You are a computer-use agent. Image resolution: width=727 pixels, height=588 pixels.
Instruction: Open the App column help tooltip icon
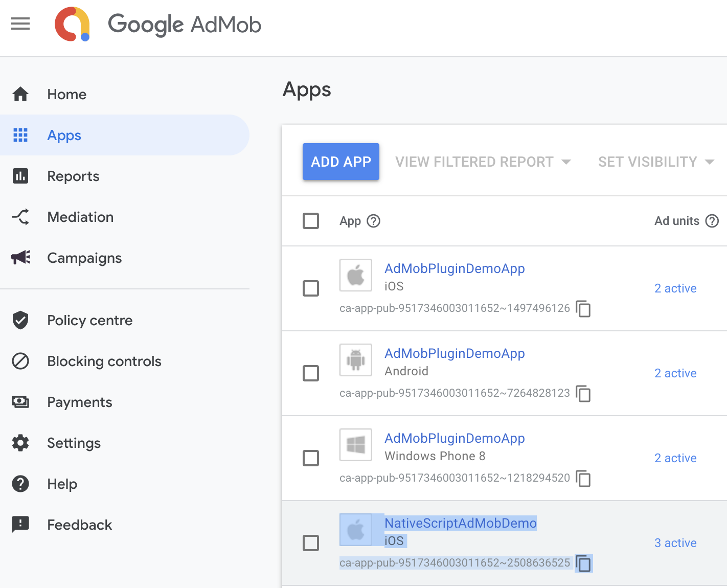tap(374, 221)
